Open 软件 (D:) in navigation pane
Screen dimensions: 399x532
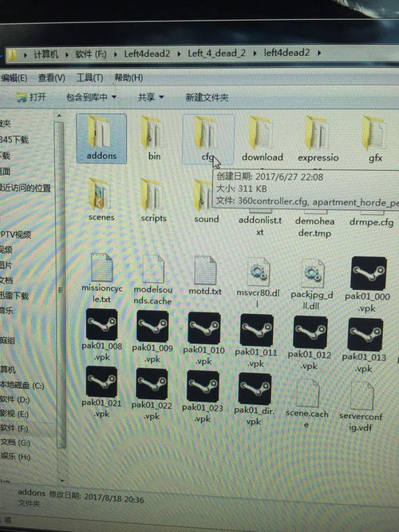coord(15,400)
